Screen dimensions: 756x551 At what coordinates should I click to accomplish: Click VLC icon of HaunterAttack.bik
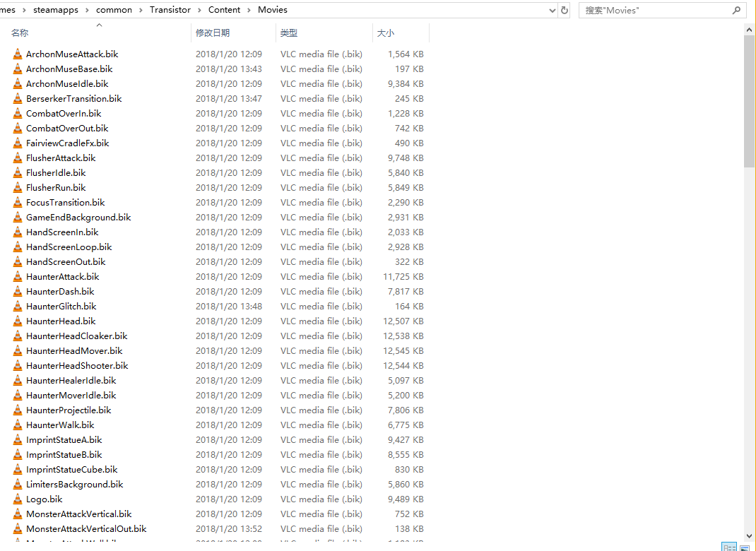pos(18,277)
